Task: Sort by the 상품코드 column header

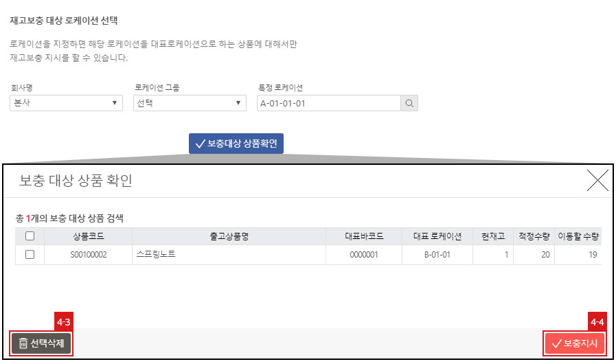Action: pyautogui.click(x=88, y=236)
